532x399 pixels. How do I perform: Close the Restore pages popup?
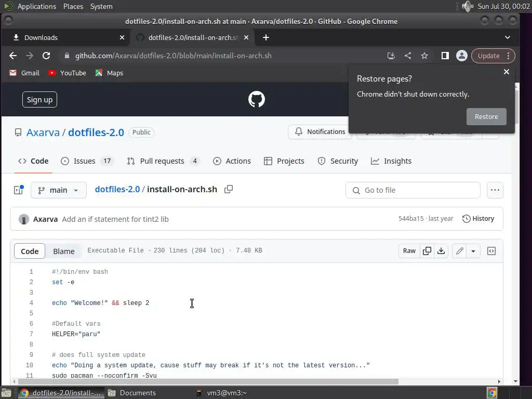(507, 72)
